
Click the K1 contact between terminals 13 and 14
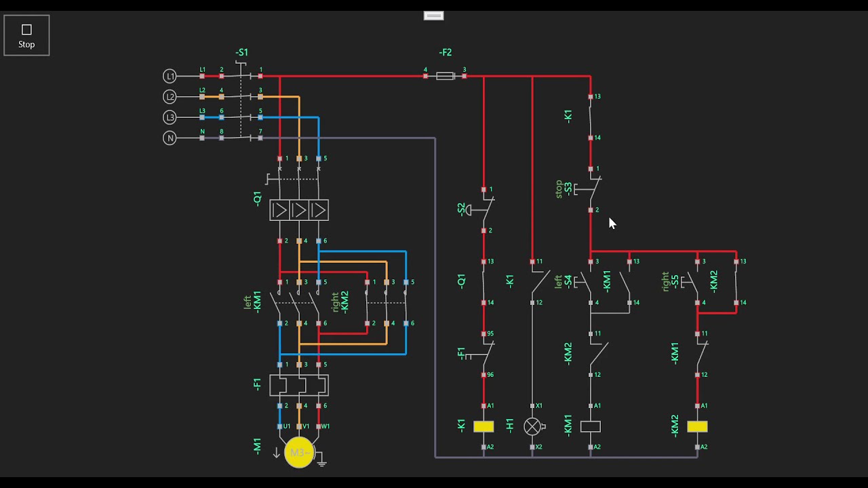coord(591,117)
